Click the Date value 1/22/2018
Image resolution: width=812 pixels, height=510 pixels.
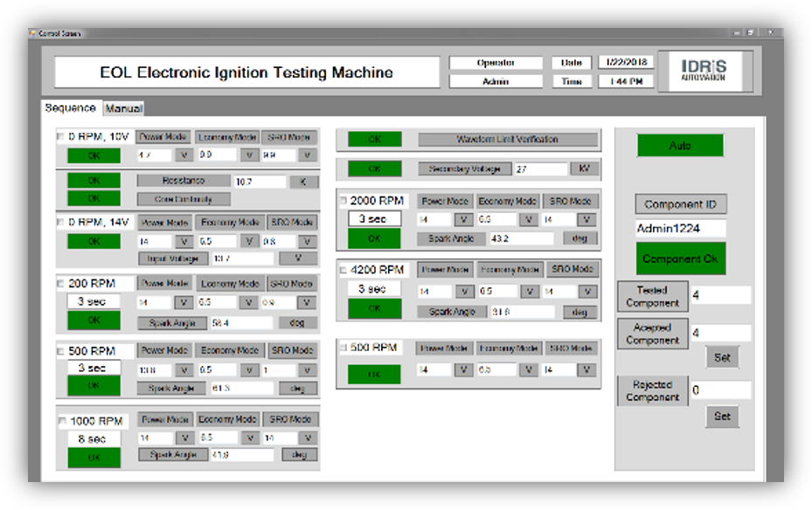tap(626, 62)
